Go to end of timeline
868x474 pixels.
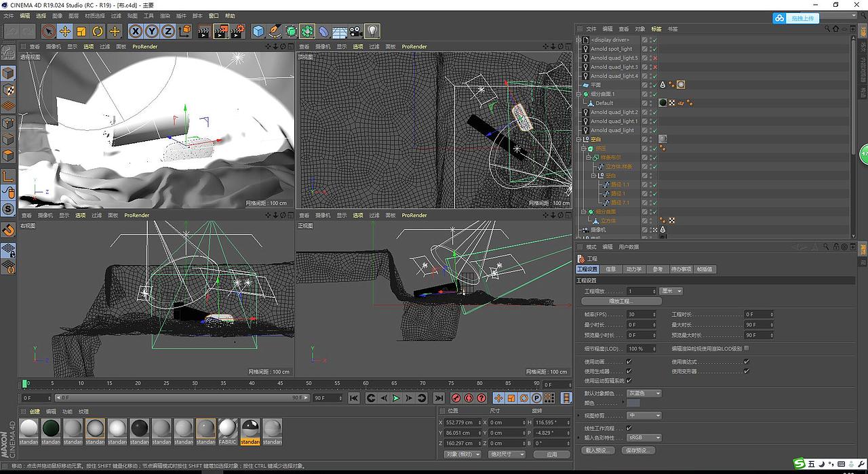439,398
